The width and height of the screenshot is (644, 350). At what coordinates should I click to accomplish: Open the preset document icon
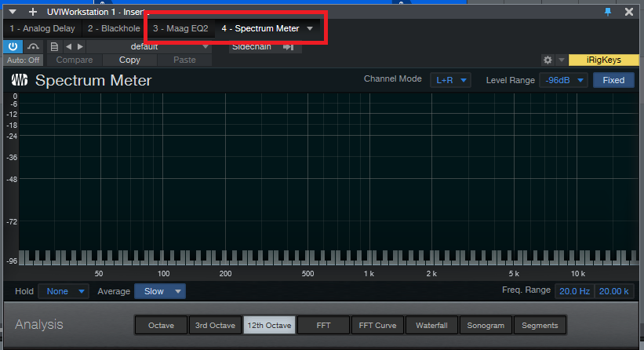54,46
